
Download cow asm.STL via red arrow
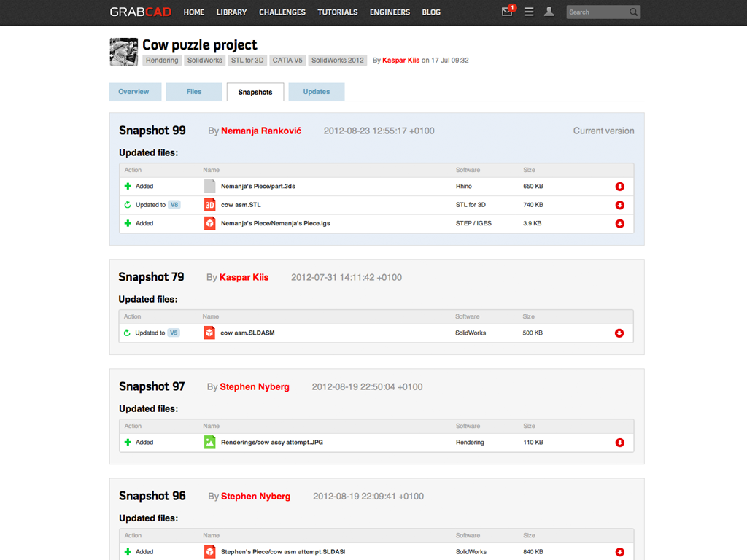click(x=619, y=205)
